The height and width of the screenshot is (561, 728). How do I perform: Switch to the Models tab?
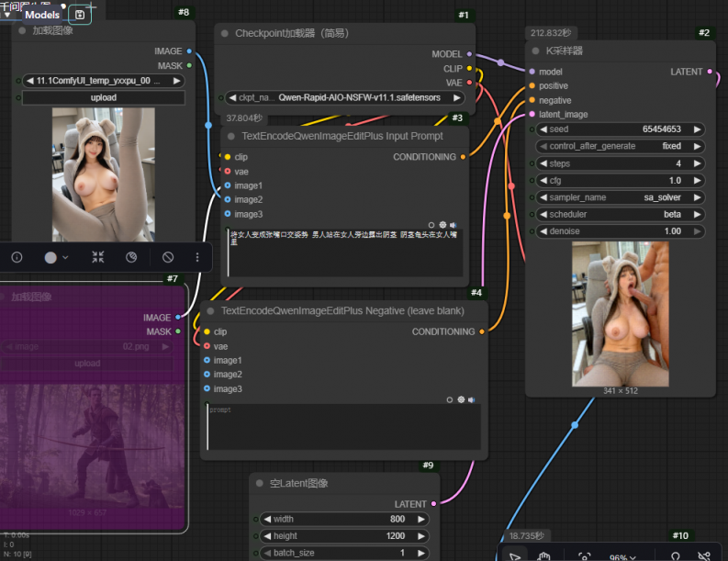click(x=42, y=15)
